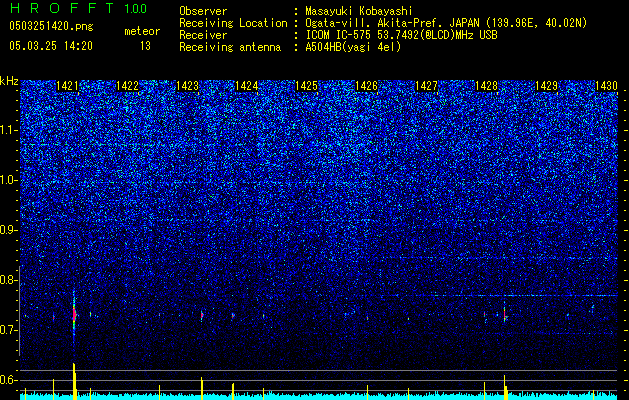Click the bright meteor echo after 1428

pyautogui.click(x=505, y=314)
